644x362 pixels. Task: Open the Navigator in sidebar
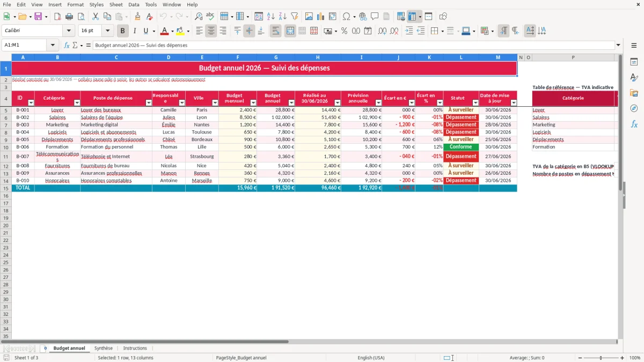coord(634,108)
